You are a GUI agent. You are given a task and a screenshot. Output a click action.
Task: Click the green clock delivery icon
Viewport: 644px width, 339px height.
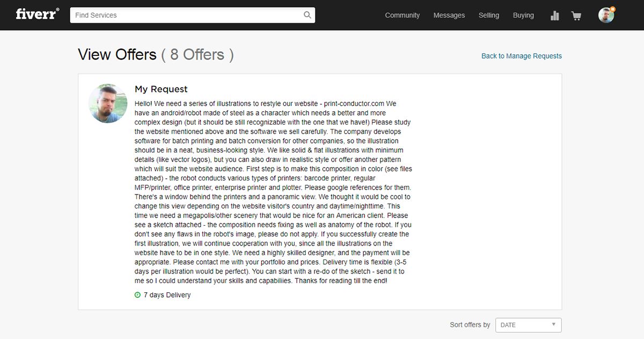tap(137, 295)
